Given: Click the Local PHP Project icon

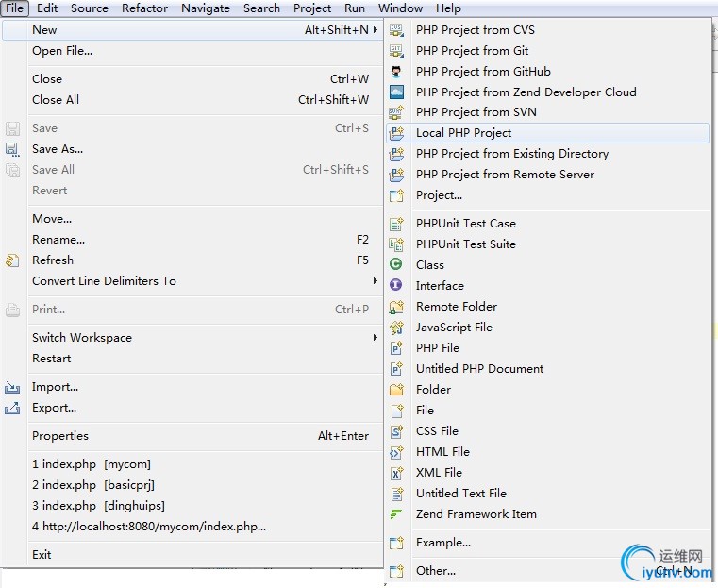Looking at the screenshot, I should pyautogui.click(x=396, y=133).
